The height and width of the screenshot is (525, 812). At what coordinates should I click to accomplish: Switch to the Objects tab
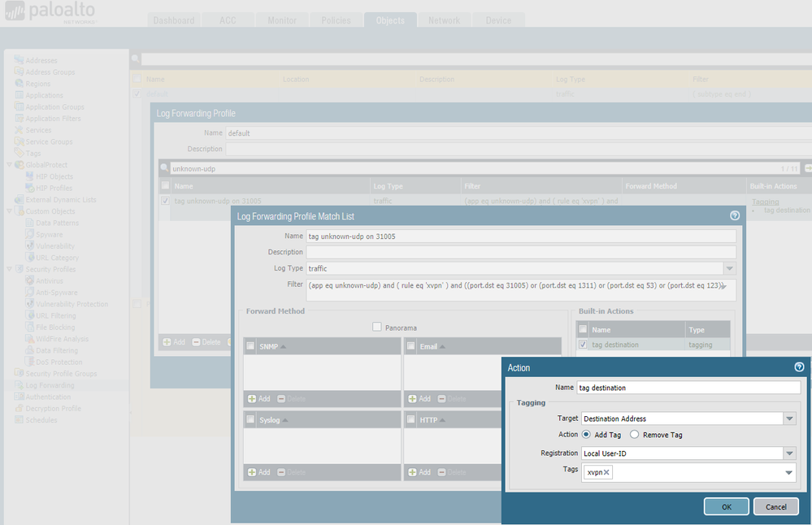390,20
